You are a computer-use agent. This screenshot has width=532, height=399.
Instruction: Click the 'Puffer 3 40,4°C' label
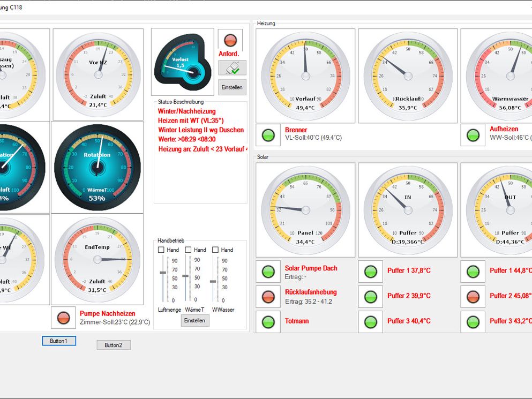[x=409, y=321]
